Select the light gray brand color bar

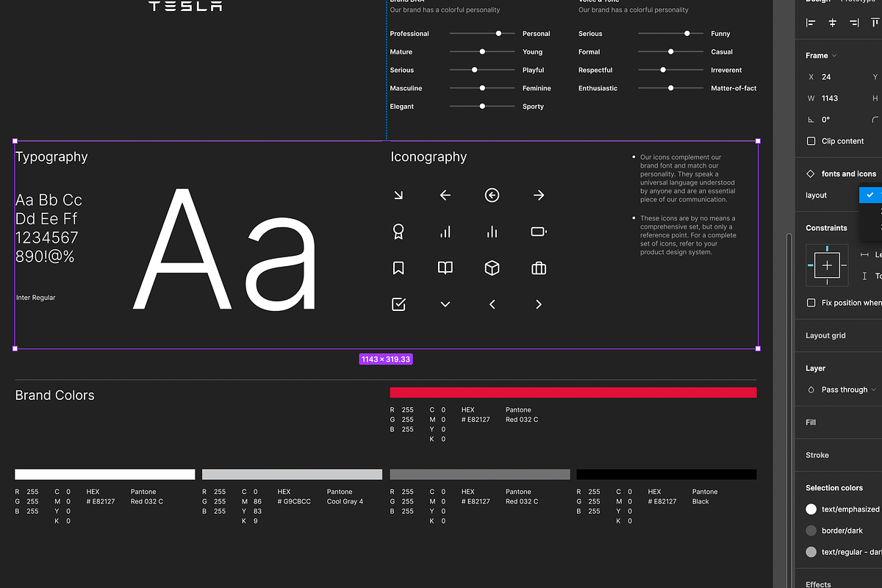pos(293,474)
